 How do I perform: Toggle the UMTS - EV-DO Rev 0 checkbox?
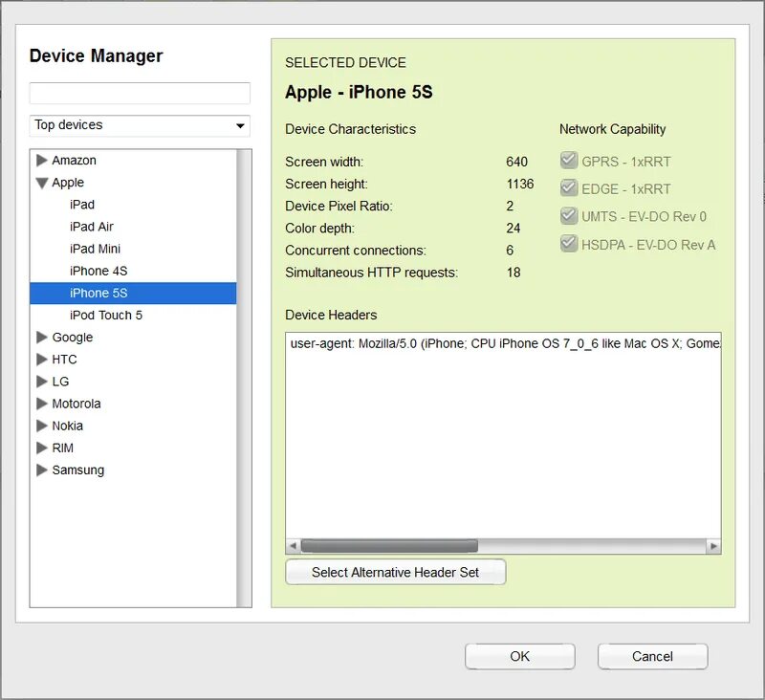pyautogui.click(x=569, y=215)
